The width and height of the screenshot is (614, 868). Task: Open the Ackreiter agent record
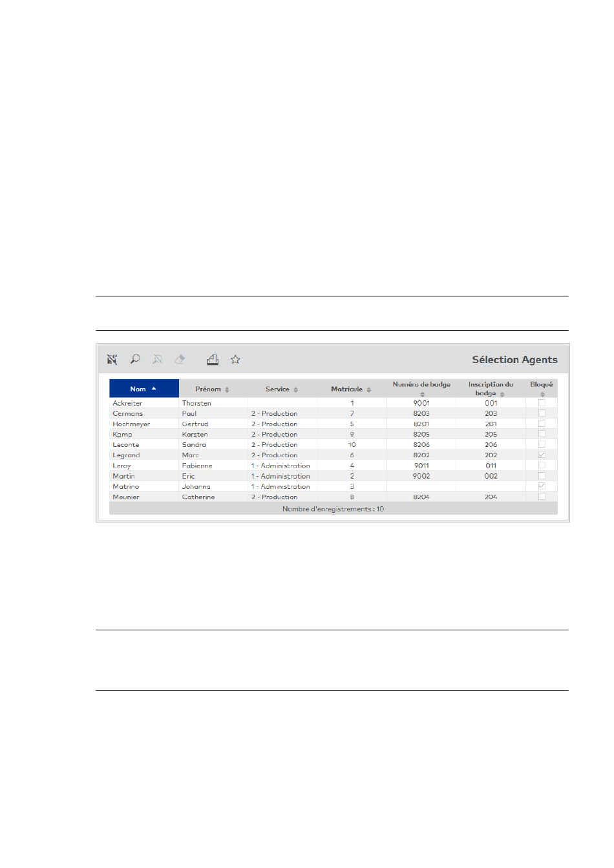[127, 403]
